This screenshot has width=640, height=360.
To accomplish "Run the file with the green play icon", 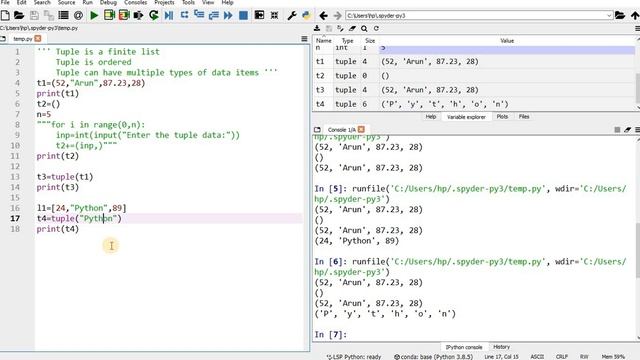I will pos(94,16).
